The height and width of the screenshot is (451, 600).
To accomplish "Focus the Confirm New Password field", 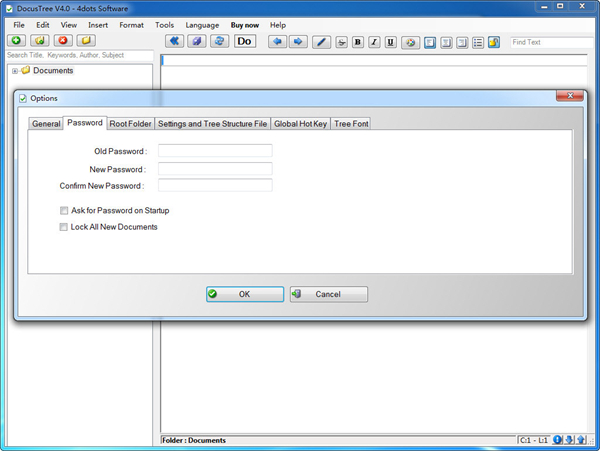I will click(x=215, y=185).
